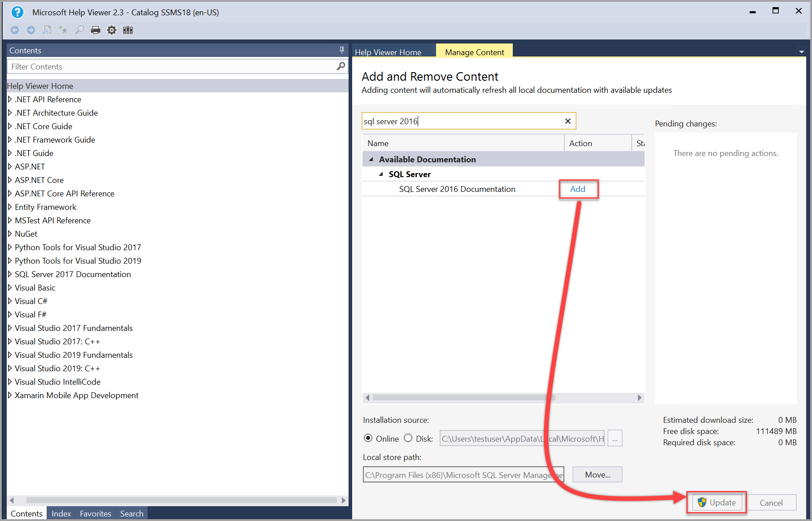Select the sync contents with topic icon

click(47, 30)
